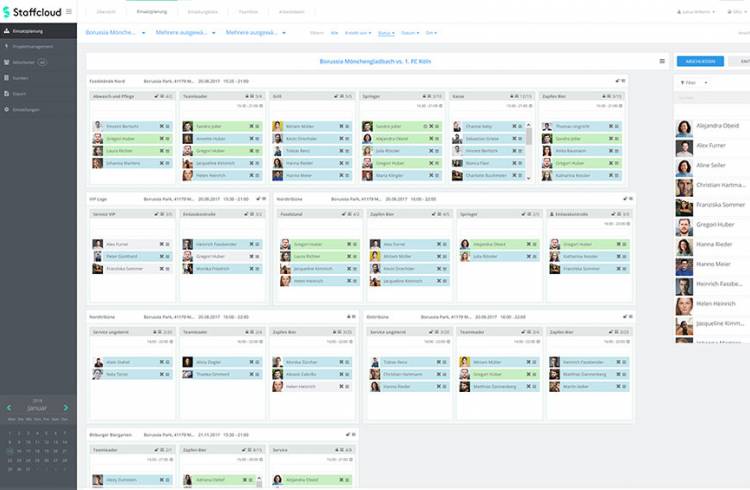The image size is (750, 490).
Task: Select Helen Heinrich in the staff list
Action: (x=713, y=304)
